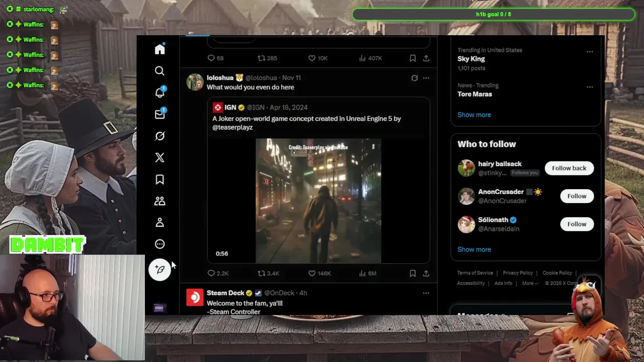Share loloshua's post
The width and height of the screenshot is (644, 362).
[426, 274]
